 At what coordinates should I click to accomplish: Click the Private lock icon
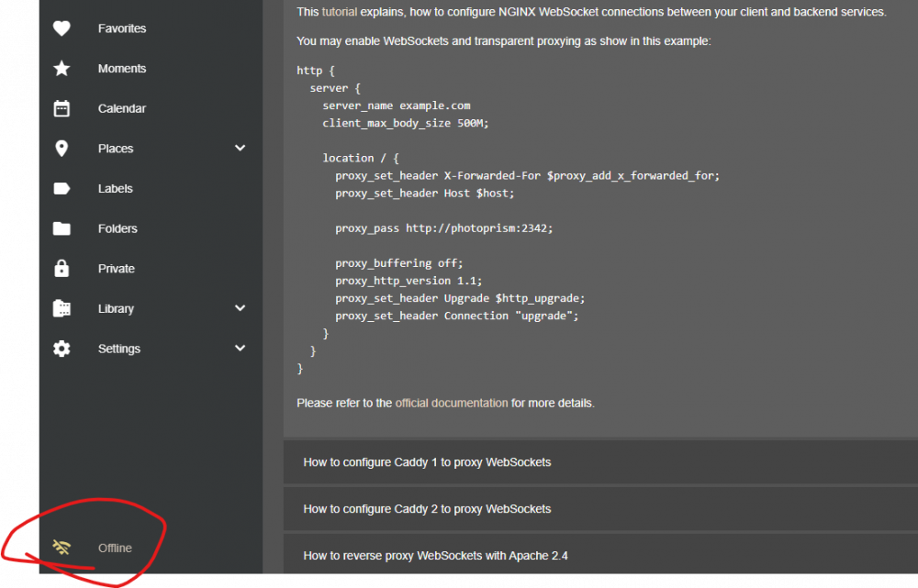tap(62, 269)
